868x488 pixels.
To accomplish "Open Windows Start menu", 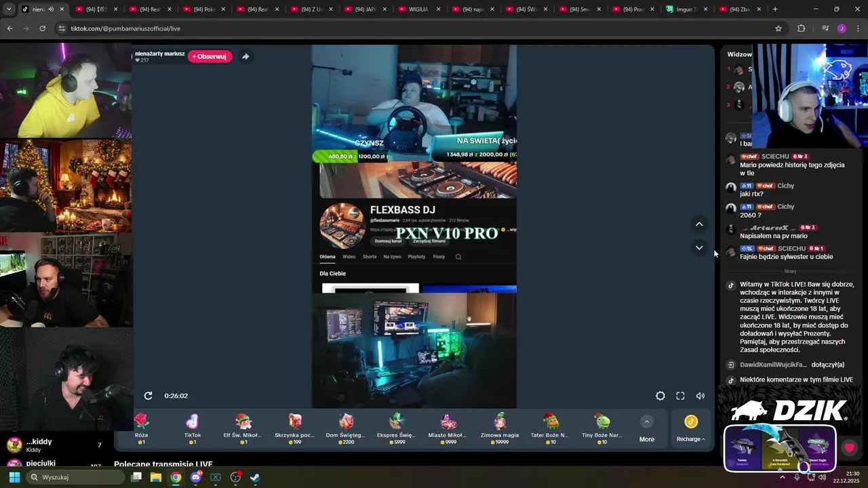I will tap(14, 477).
